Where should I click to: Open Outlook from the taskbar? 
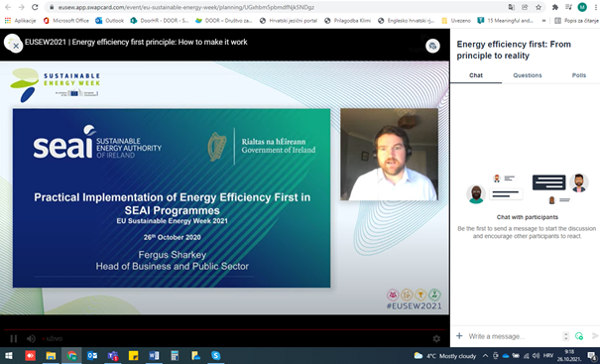[x=92, y=356]
